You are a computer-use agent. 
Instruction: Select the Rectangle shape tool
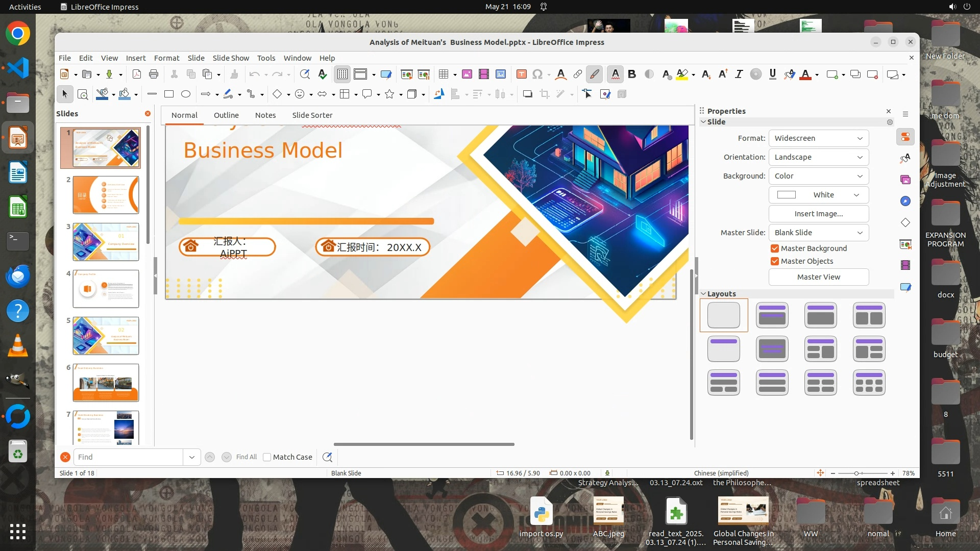click(169, 94)
